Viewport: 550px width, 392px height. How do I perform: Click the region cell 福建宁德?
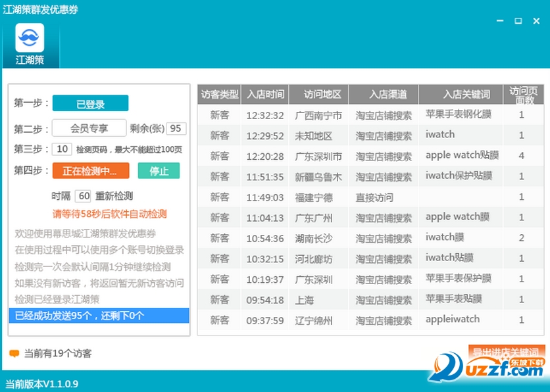point(314,197)
